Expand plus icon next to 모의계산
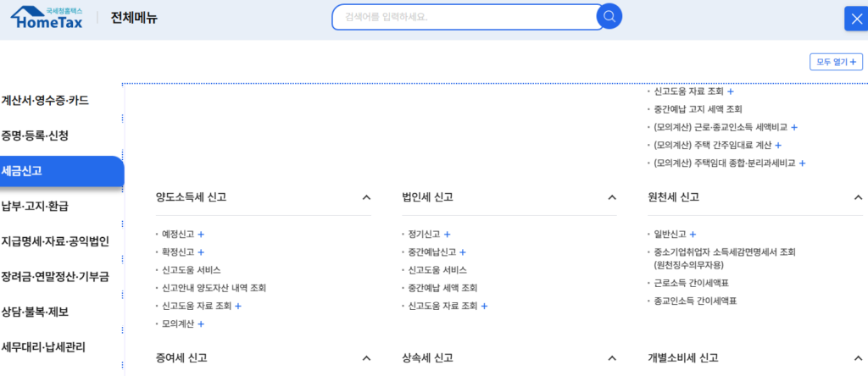Viewport: 868px width, 376px height. pos(202,324)
